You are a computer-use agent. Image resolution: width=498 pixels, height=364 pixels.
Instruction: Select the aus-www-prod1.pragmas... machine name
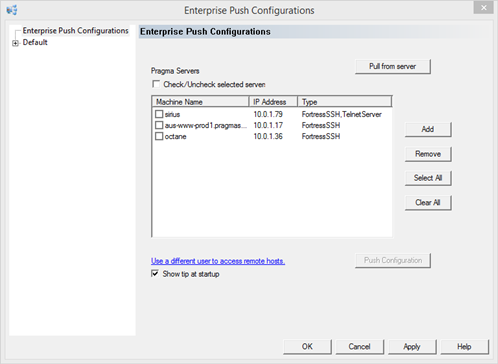coord(206,125)
